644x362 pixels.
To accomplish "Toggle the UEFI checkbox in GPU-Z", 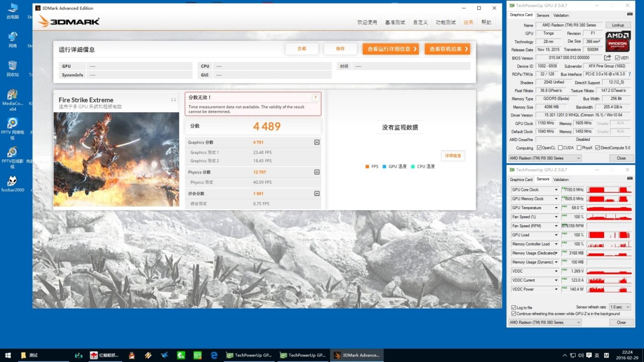I will [x=617, y=58].
